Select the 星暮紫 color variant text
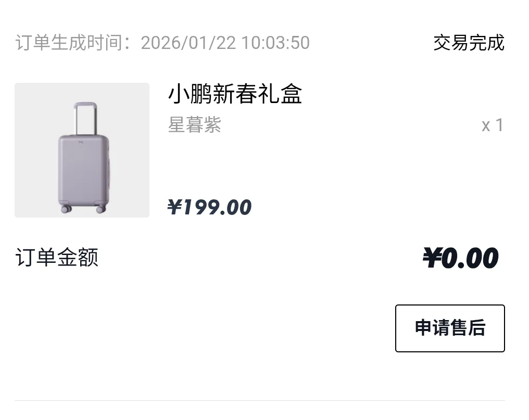The width and height of the screenshot is (529, 420). (195, 125)
